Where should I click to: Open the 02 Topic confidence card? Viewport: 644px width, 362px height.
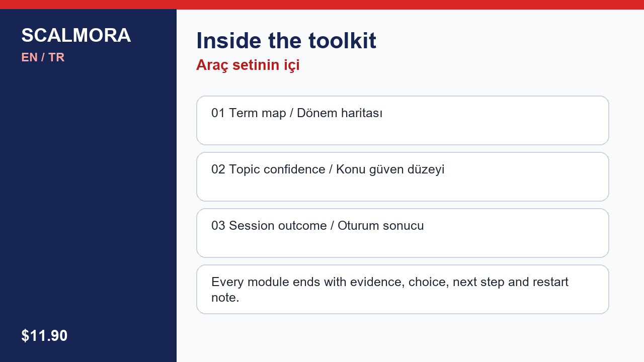(403, 176)
